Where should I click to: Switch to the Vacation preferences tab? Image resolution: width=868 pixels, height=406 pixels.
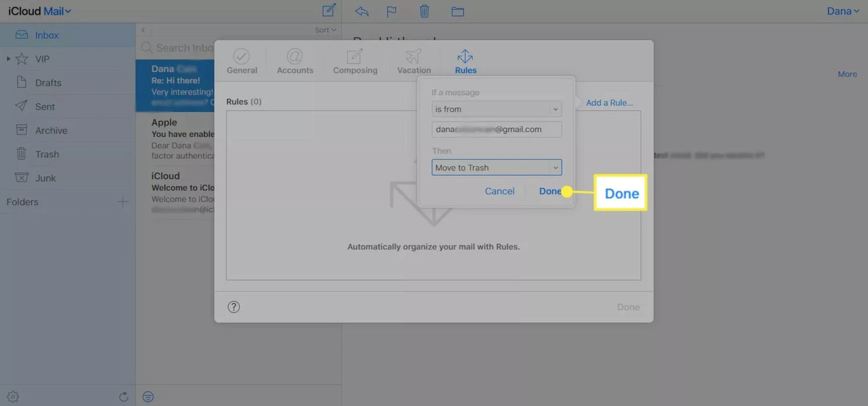point(414,61)
